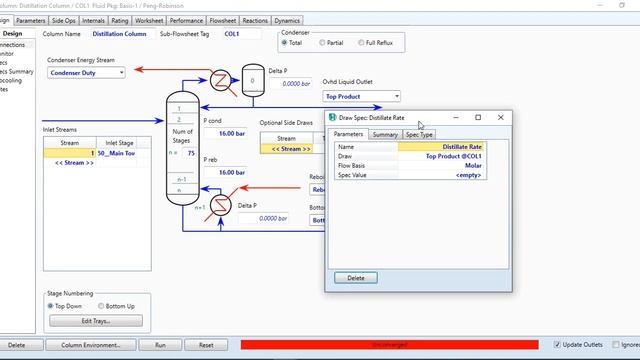The height and width of the screenshot is (360, 640).
Task: Select inlet stream 1 cell
Action: point(70,153)
